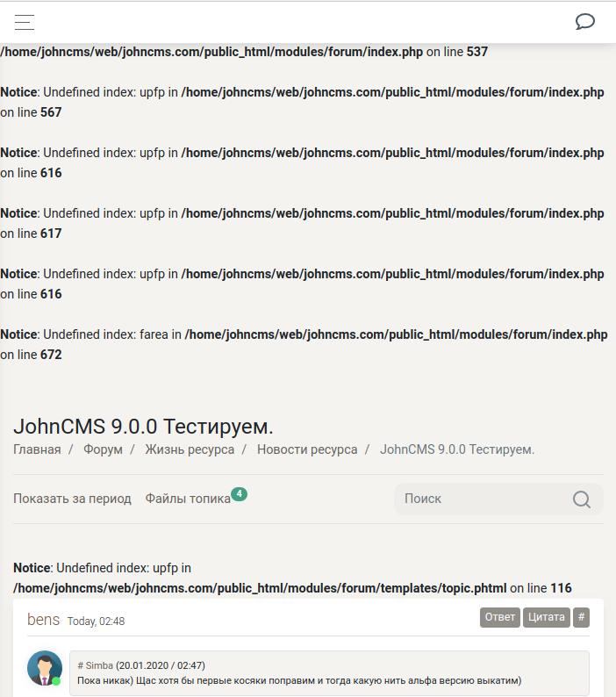This screenshot has width=616, height=697.
Task: Open Файлы топика tab
Action: (188, 499)
